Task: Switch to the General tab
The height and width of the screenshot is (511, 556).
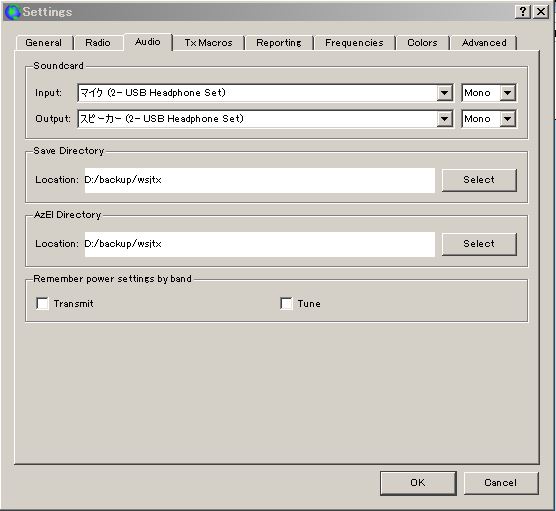Action: (44, 43)
